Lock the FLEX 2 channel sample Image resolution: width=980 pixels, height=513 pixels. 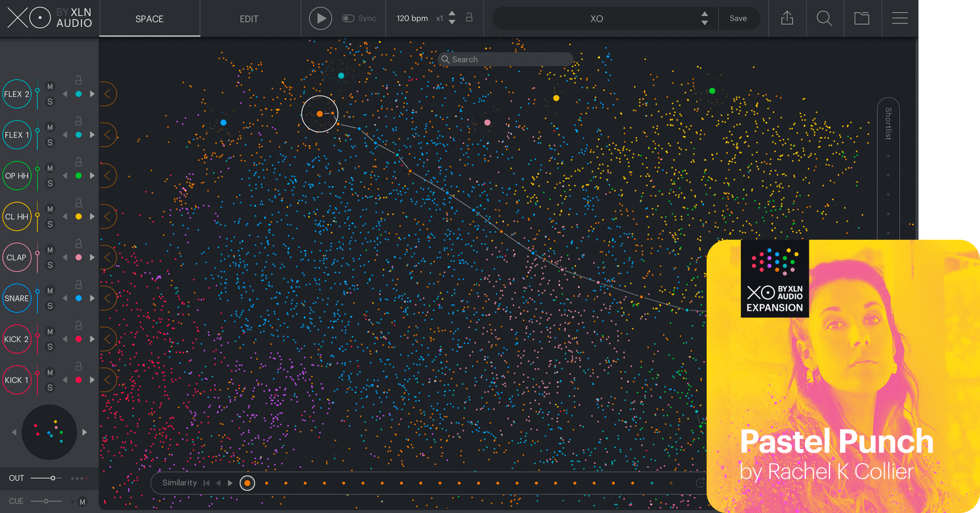tap(79, 80)
